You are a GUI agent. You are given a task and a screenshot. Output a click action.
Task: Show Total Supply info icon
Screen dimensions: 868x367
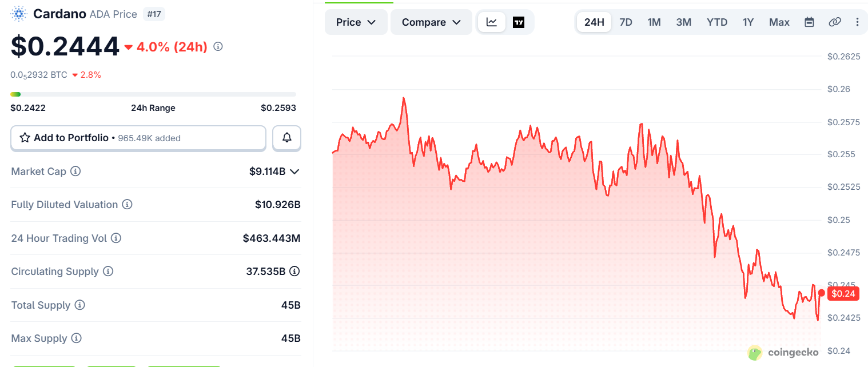coord(80,305)
